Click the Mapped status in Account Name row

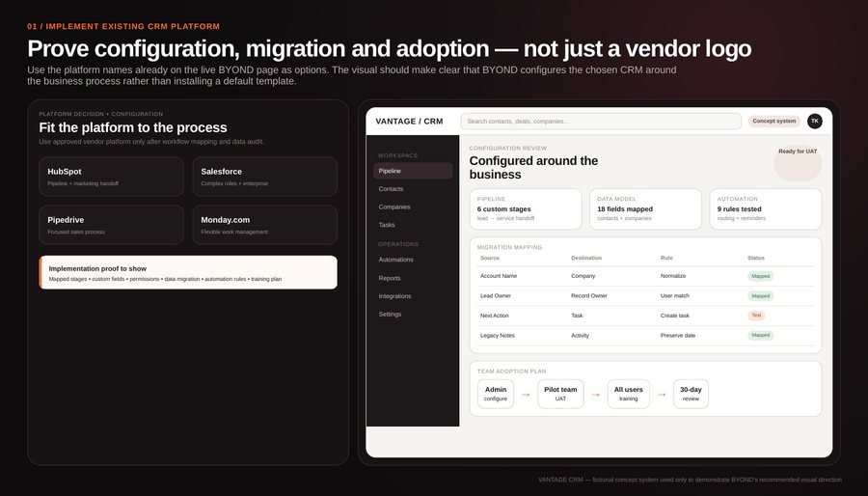(761, 276)
